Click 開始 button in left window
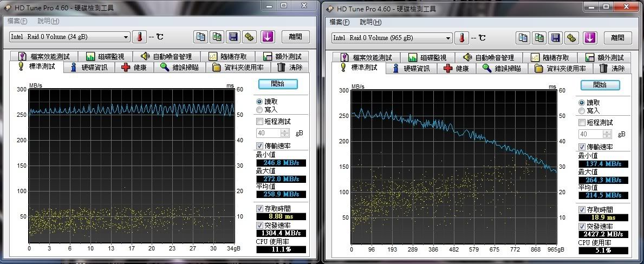Image resolution: width=644 pixels, height=264 pixels. [278, 84]
